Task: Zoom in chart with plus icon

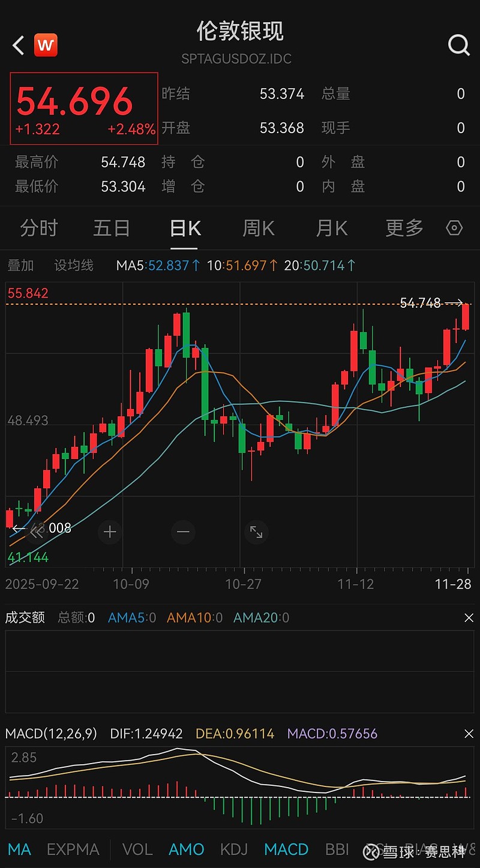Action: pos(110,532)
